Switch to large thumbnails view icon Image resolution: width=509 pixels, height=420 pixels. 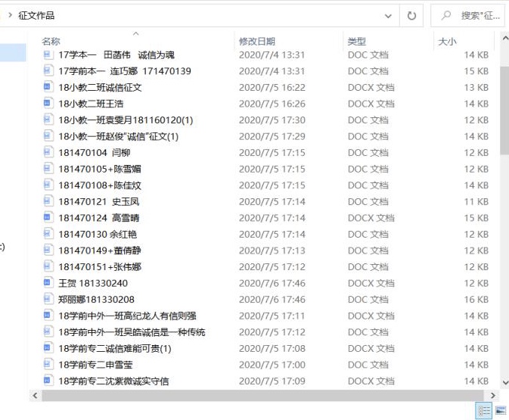point(500,410)
